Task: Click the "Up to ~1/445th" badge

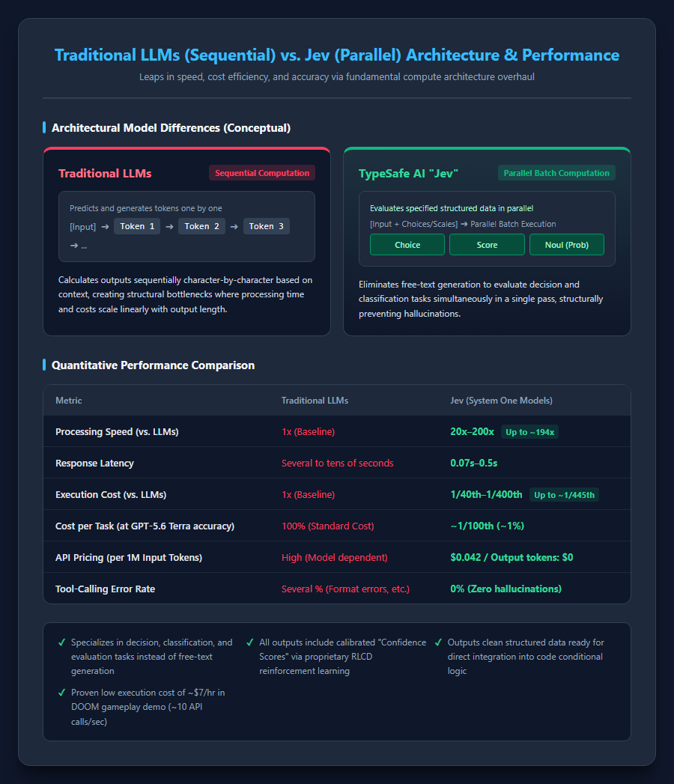Action: [x=564, y=495]
